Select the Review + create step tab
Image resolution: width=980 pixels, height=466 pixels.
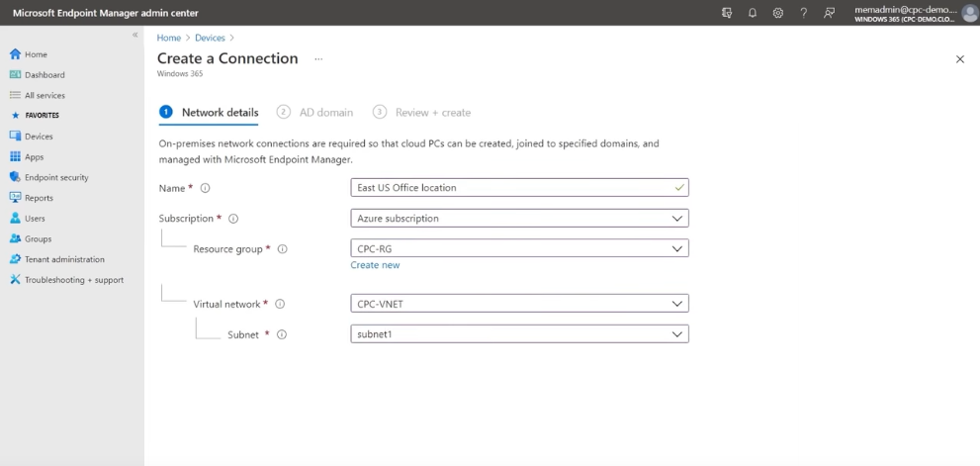(422, 113)
